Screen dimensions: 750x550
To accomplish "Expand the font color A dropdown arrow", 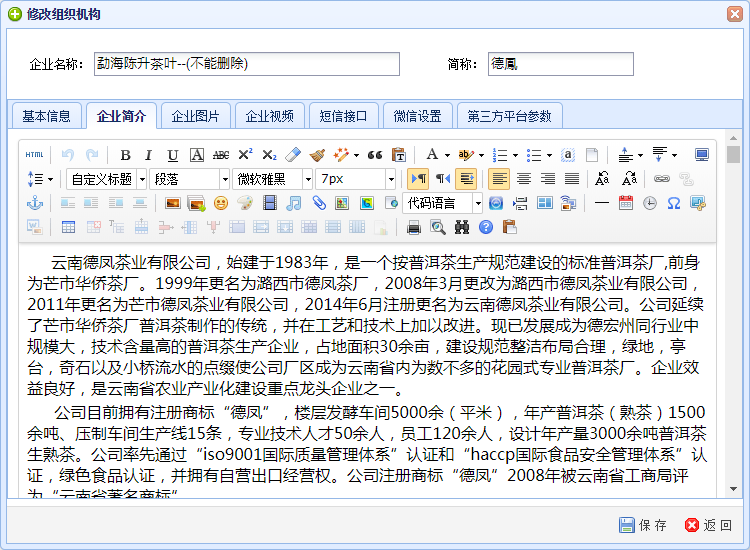I will coord(447,155).
